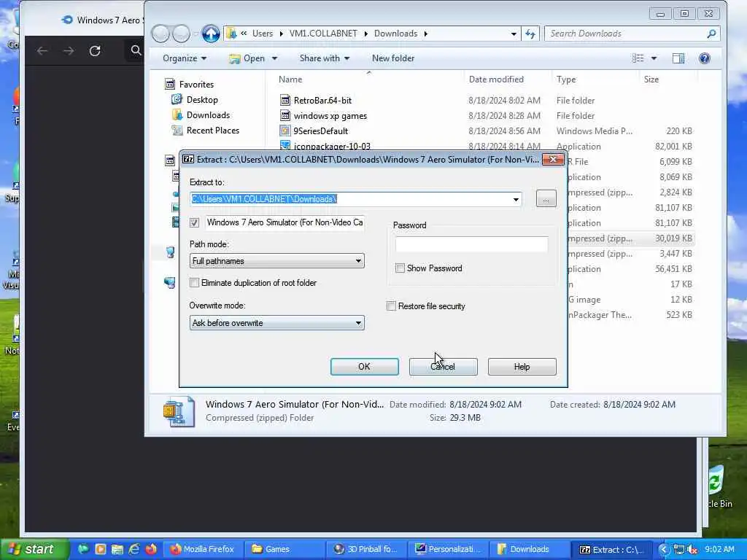Open the Overwrite mode dropdown

(x=358, y=323)
